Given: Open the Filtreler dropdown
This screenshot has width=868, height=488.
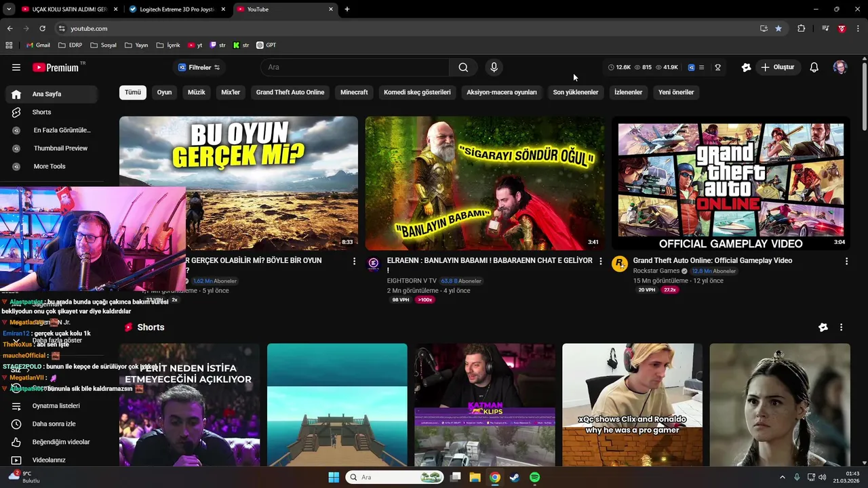Looking at the screenshot, I should click(x=199, y=67).
